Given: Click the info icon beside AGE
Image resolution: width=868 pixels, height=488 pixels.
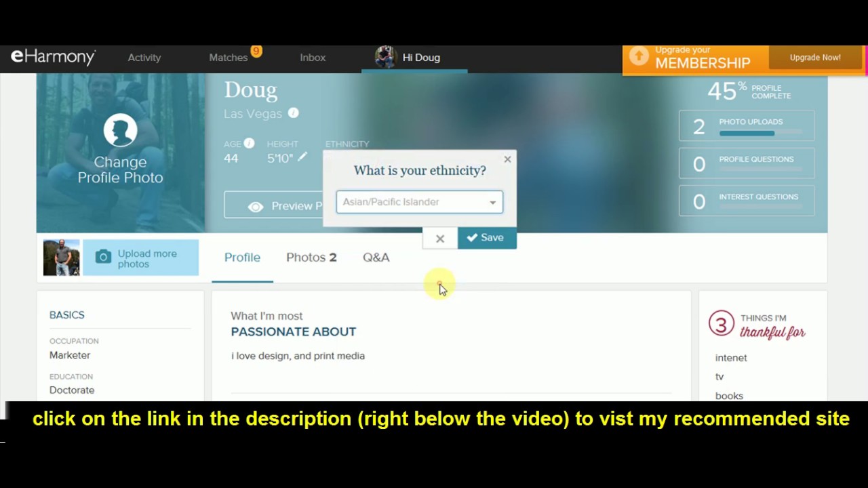Looking at the screenshot, I should pos(249,143).
